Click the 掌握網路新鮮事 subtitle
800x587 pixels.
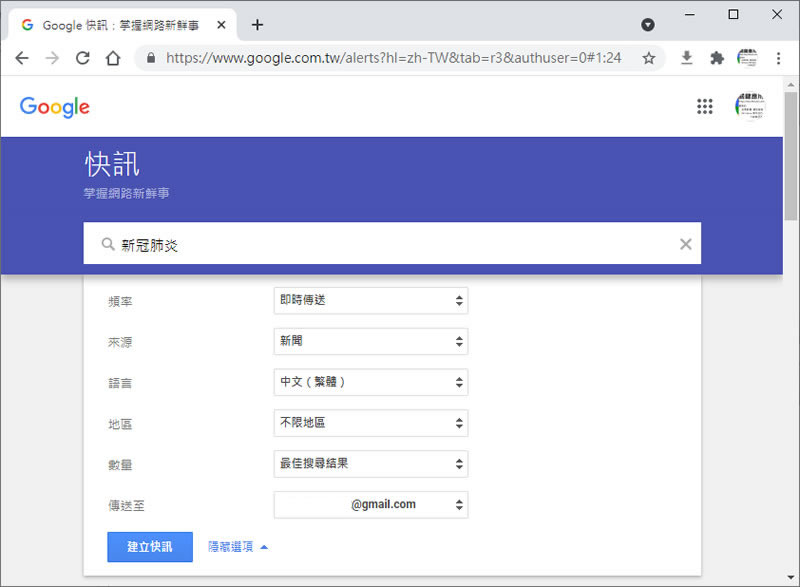click(x=127, y=193)
